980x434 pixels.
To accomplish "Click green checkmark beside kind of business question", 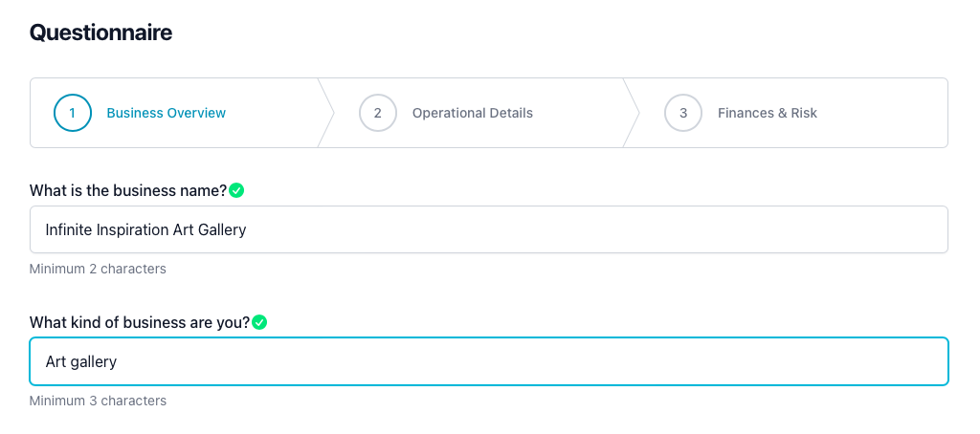I will pos(259,322).
